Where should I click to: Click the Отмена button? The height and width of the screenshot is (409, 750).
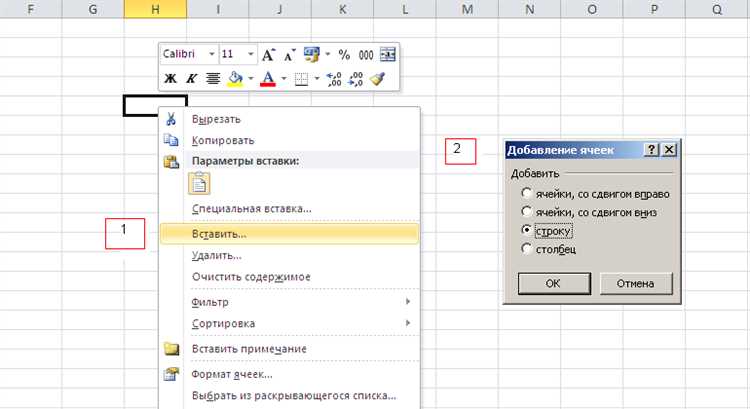tap(636, 283)
